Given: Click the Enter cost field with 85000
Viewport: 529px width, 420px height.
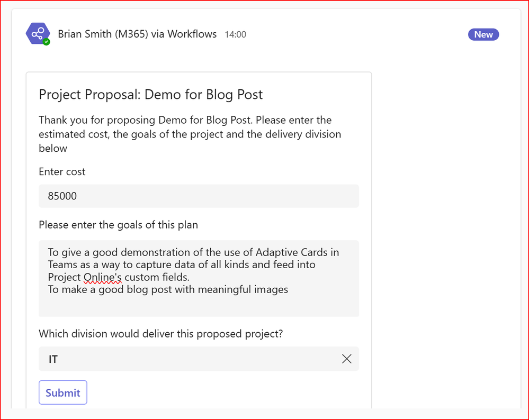Looking at the screenshot, I should click(x=199, y=196).
